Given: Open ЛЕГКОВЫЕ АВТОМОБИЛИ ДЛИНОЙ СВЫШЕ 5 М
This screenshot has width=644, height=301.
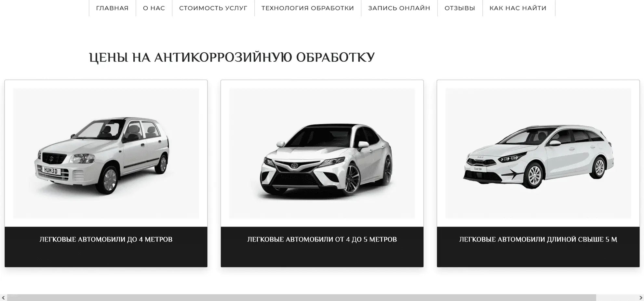Looking at the screenshot, I should click(x=538, y=240).
